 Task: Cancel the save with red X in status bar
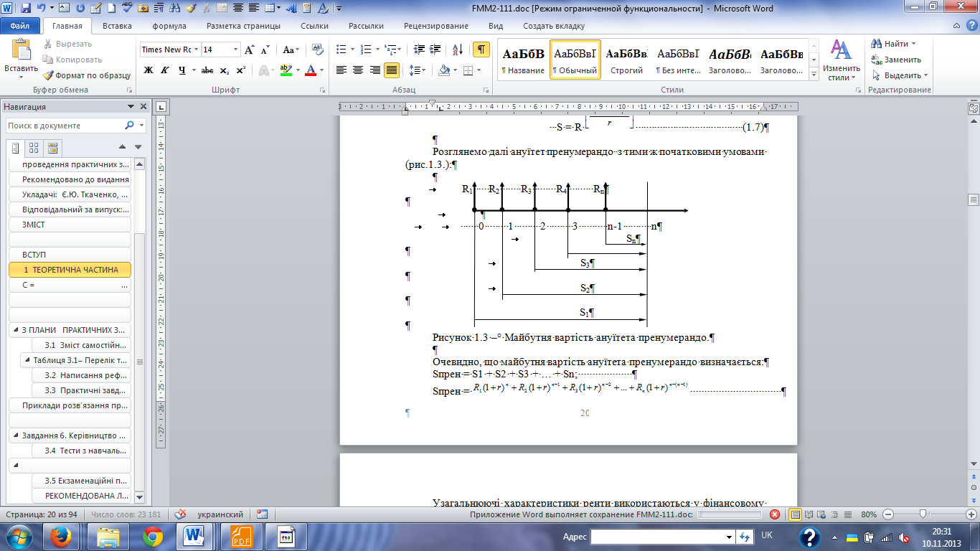[x=775, y=514]
